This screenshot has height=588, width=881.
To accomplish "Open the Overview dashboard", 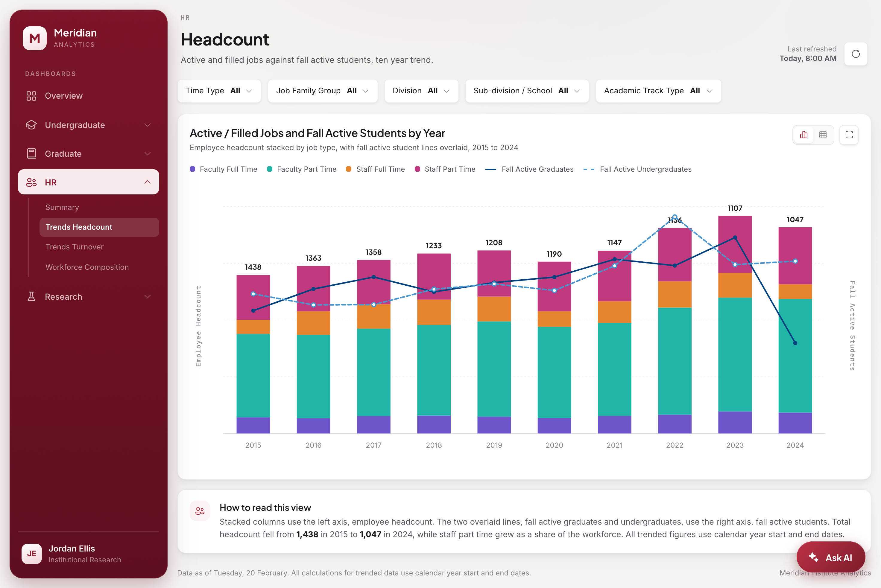I will (89, 96).
